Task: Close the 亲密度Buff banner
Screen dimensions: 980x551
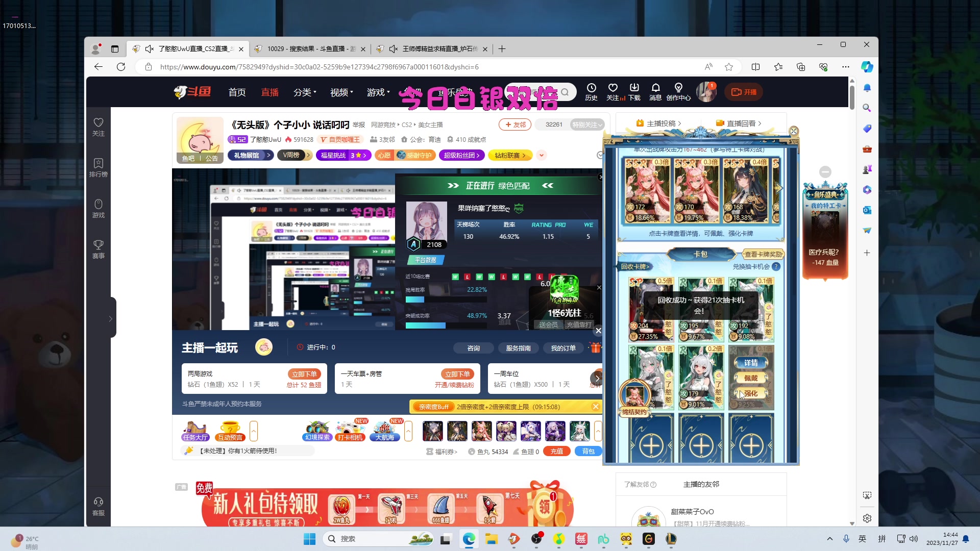Action: point(595,407)
